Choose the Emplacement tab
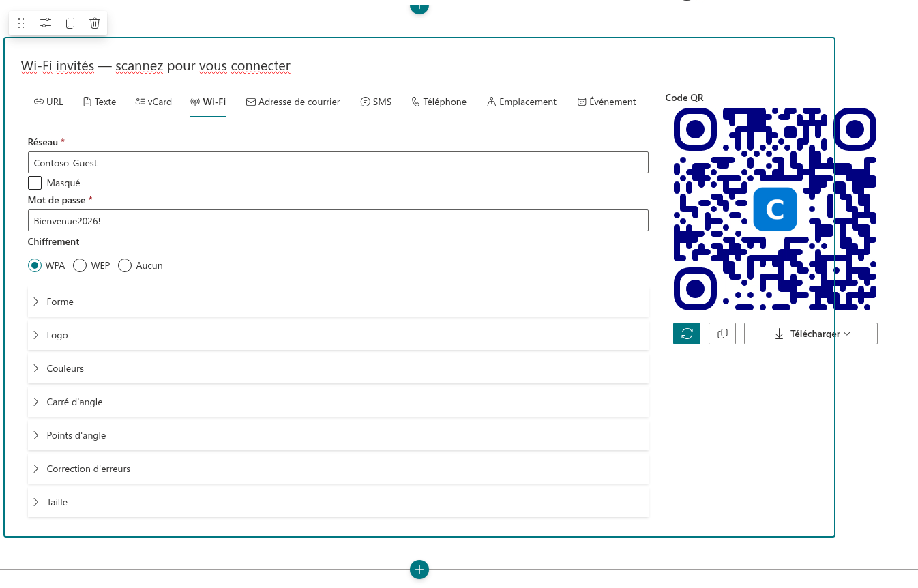Screen dimensions: 918x588 [522, 102]
